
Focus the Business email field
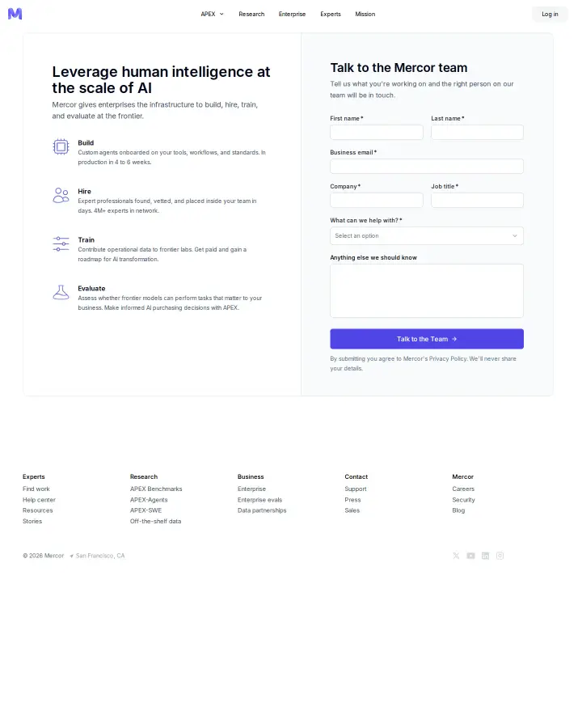click(427, 166)
